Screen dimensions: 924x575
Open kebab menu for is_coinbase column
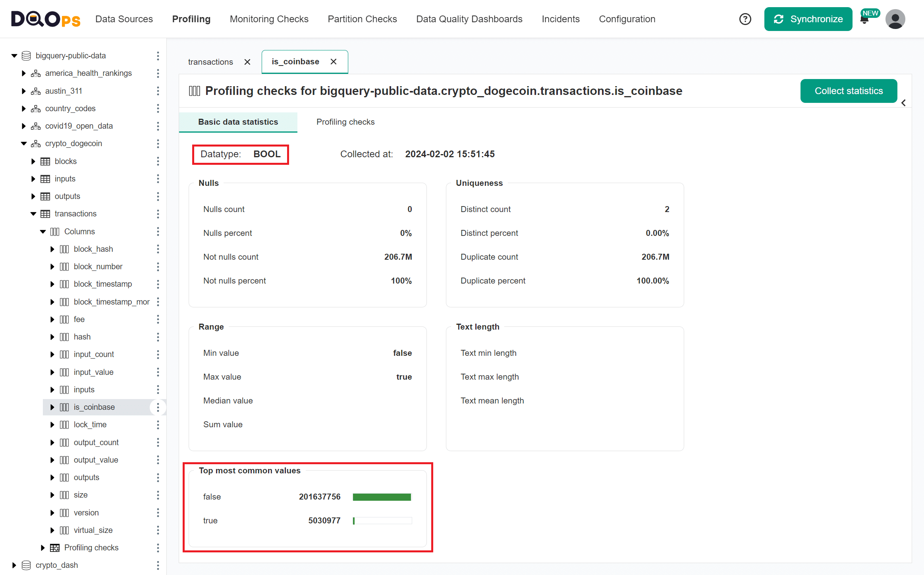pyautogui.click(x=158, y=407)
